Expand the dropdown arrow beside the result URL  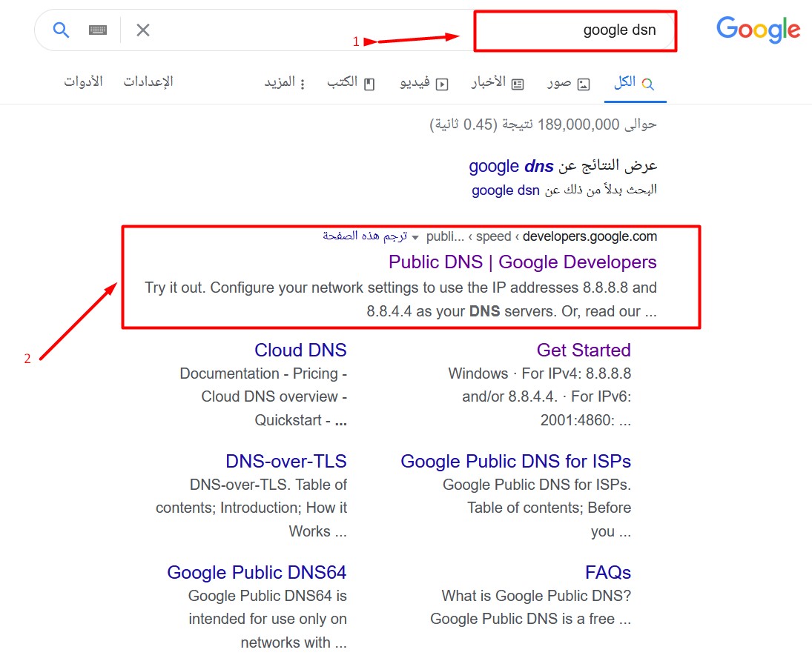point(415,238)
